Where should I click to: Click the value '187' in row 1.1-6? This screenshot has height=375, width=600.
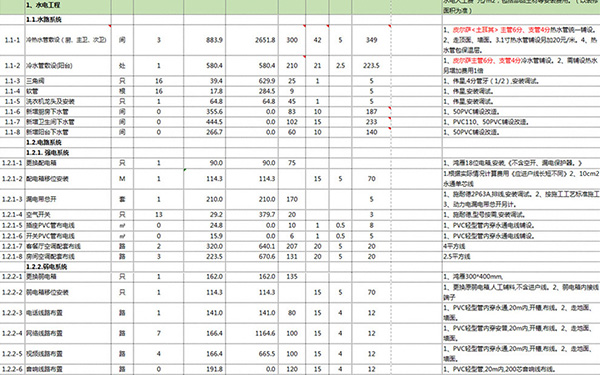371,112
